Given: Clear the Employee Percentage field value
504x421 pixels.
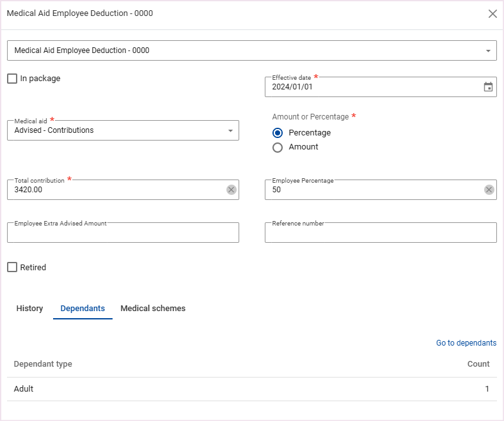Looking at the screenshot, I should click(x=489, y=190).
